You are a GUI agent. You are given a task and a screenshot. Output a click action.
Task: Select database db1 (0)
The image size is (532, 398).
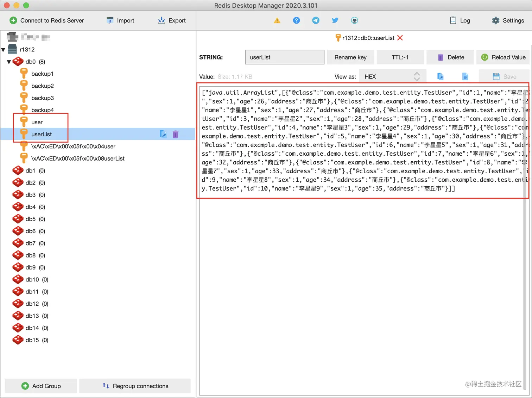tap(29, 170)
